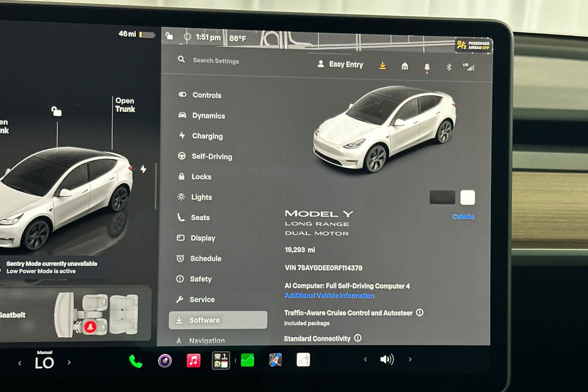Tap Open Trunk button

pyautogui.click(x=125, y=105)
